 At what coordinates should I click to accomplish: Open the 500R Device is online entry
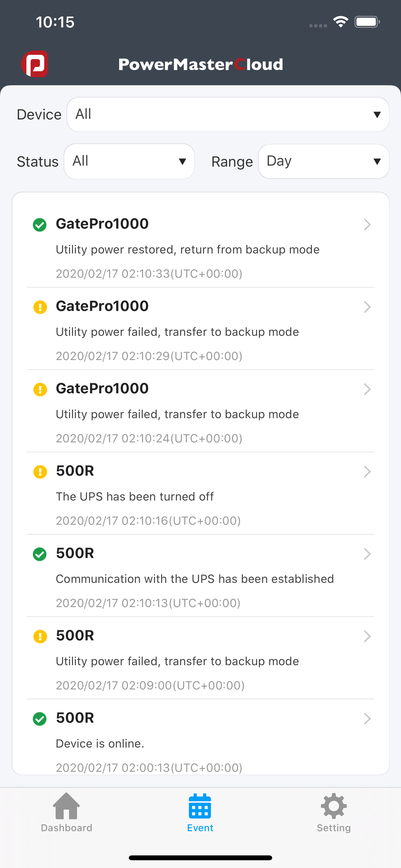200,737
